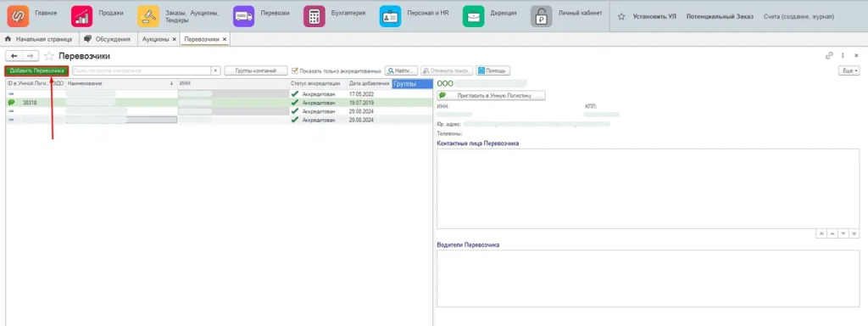Click Установить УЛ command

click(x=654, y=17)
